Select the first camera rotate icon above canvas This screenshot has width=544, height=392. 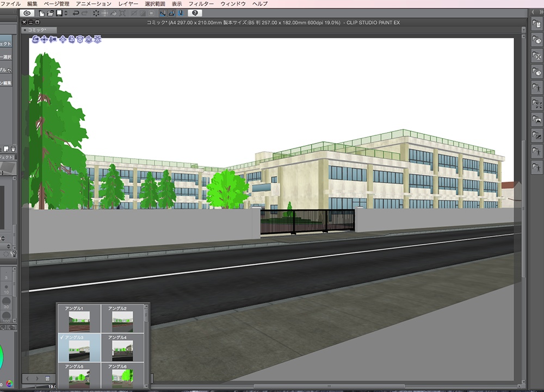(x=36, y=40)
